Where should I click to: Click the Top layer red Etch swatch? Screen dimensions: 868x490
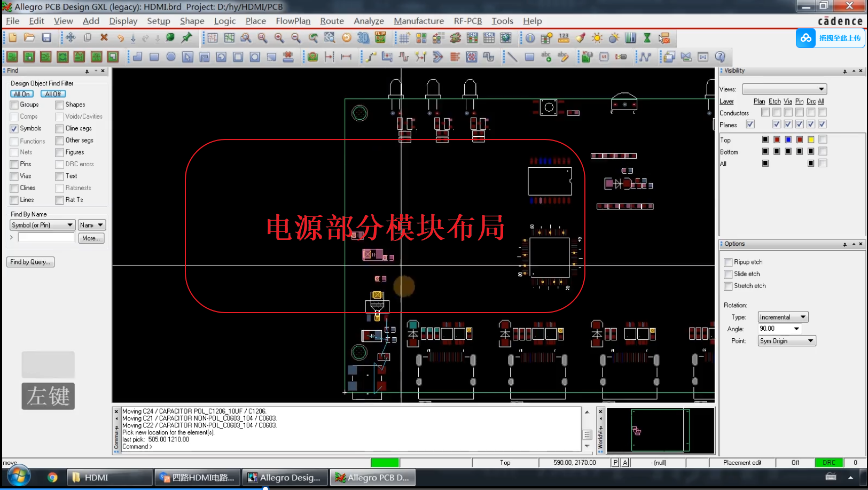pyautogui.click(x=777, y=140)
